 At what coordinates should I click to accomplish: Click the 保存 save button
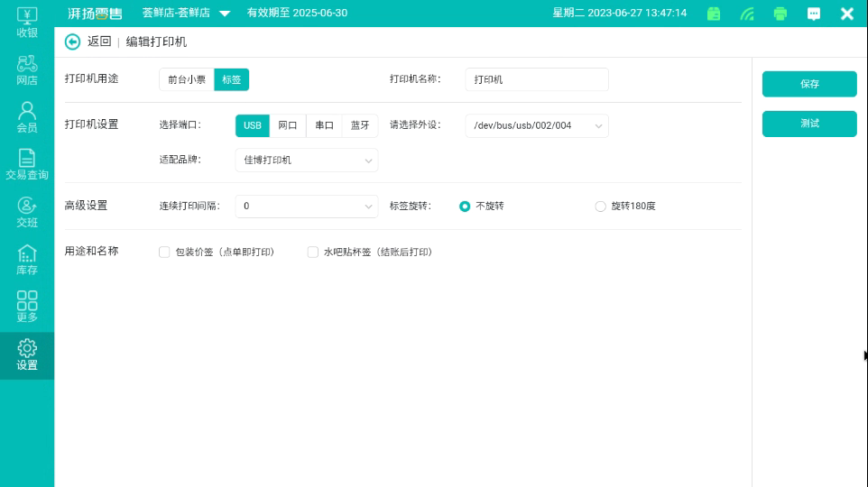[x=808, y=84]
